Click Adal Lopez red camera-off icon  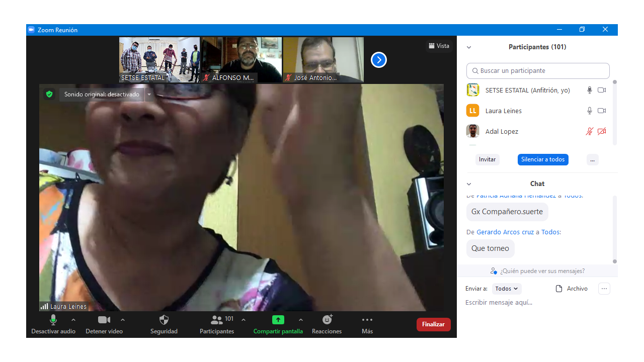[x=602, y=131]
